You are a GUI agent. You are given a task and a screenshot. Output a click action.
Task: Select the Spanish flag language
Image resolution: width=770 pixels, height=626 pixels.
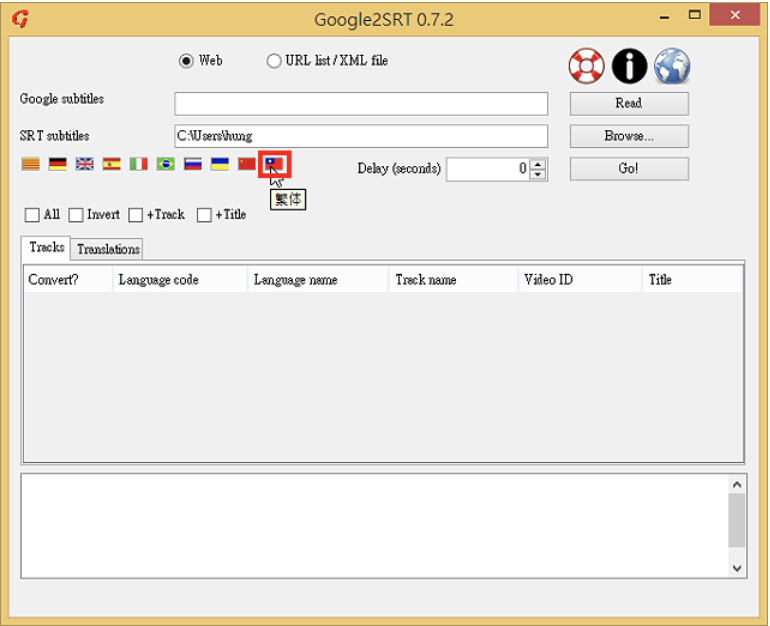tap(111, 164)
